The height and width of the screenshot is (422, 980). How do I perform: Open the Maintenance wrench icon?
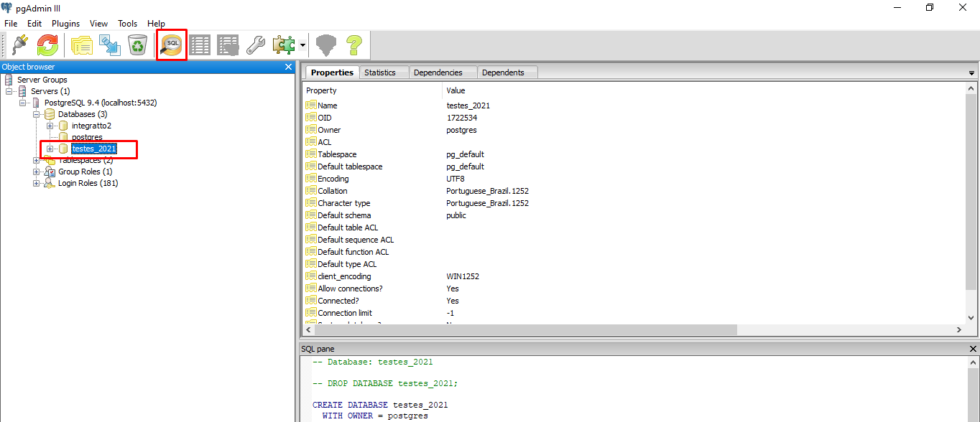(x=255, y=45)
